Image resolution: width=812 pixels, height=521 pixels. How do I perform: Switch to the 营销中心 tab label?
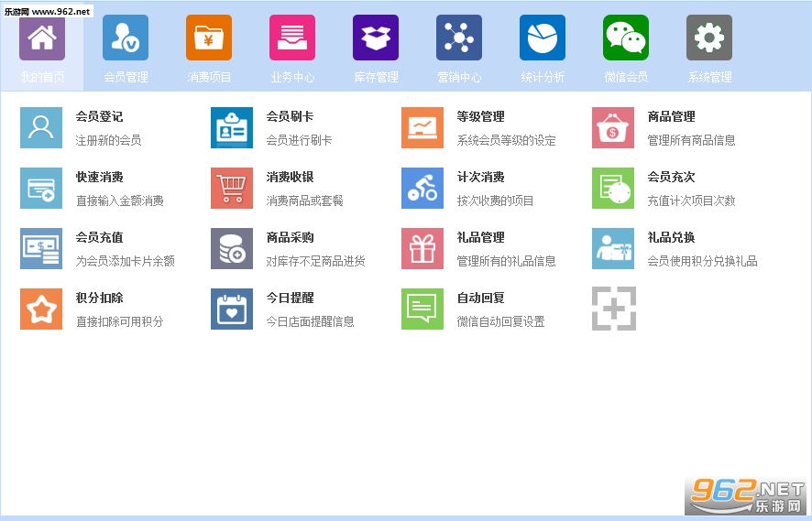coord(459,77)
